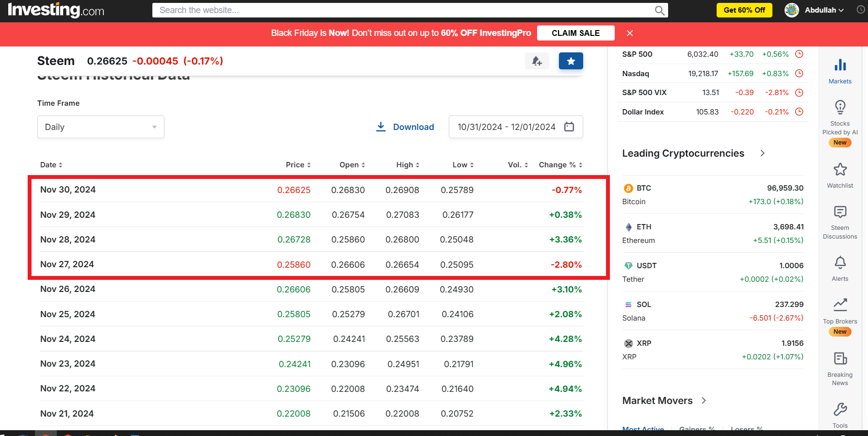This screenshot has height=436, width=868.
Task: Click the -2.80% change on Nov 27
Action: click(566, 265)
